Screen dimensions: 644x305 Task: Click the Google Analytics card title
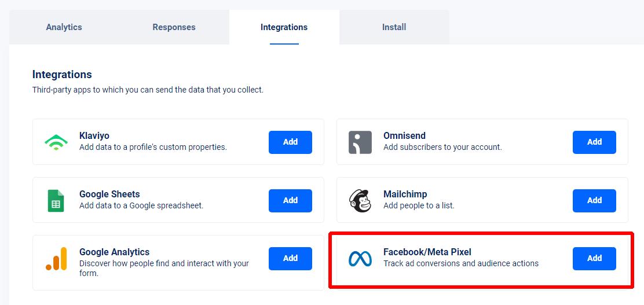(x=114, y=252)
